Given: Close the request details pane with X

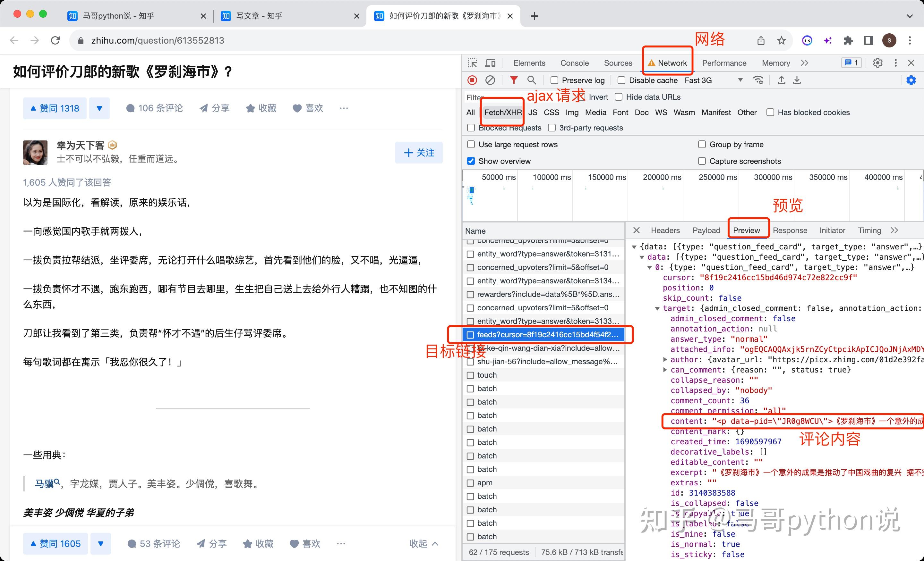Looking at the screenshot, I should pos(637,230).
